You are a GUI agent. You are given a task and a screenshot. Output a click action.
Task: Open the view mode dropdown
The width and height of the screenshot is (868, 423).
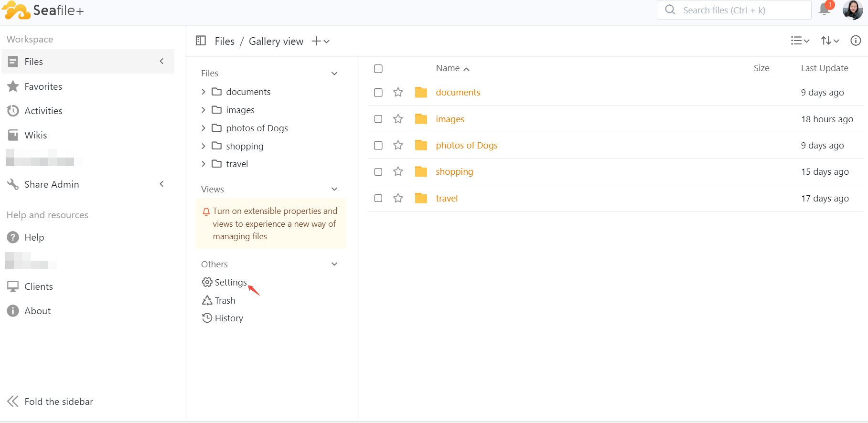click(x=800, y=41)
